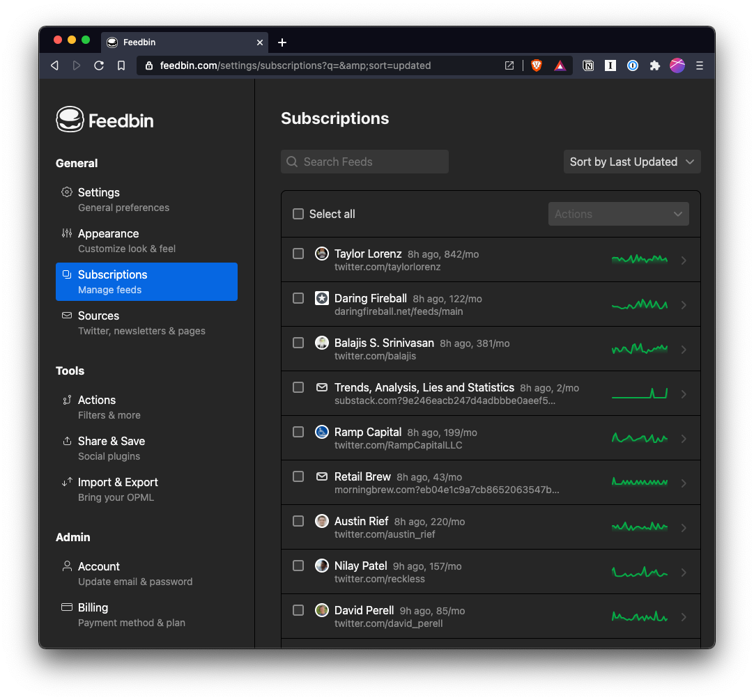The width and height of the screenshot is (754, 700).
Task: Open the 1Password extension icon
Action: [x=633, y=65]
